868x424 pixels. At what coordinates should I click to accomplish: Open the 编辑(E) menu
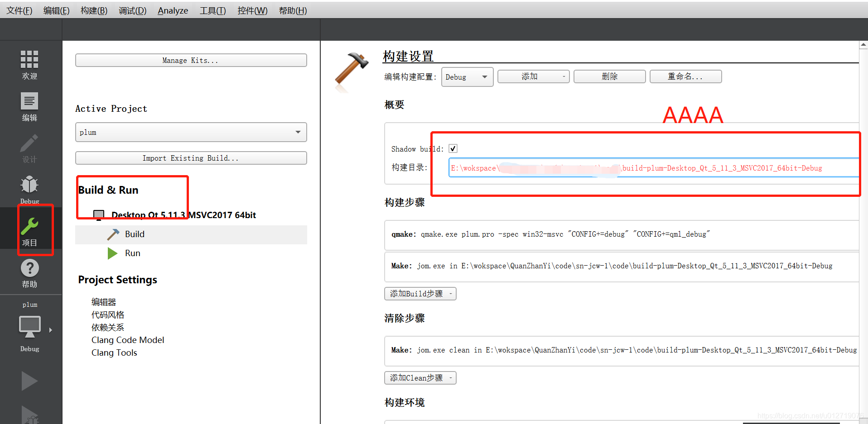57,10
